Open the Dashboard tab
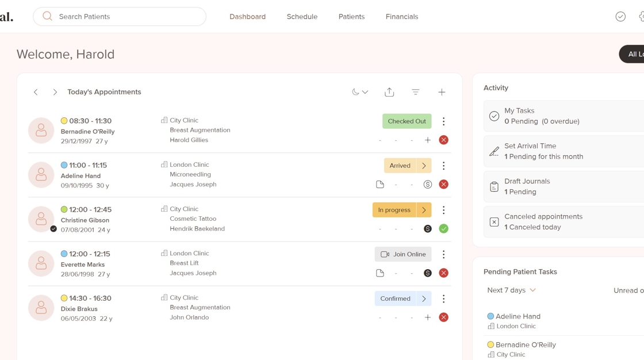 point(247,17)
